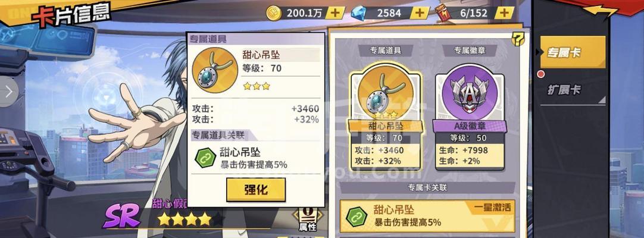
Task: Tap the blue diamond currency icon
Action: tap(358, 12)
